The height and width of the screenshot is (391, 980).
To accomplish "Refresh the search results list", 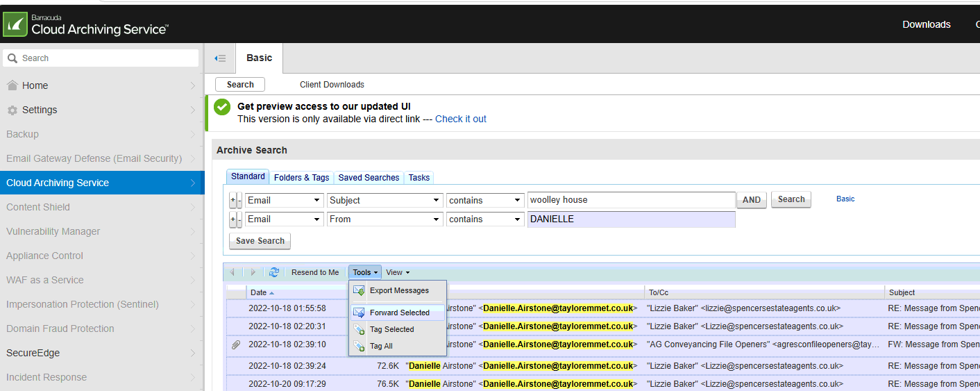I will 274,272.
